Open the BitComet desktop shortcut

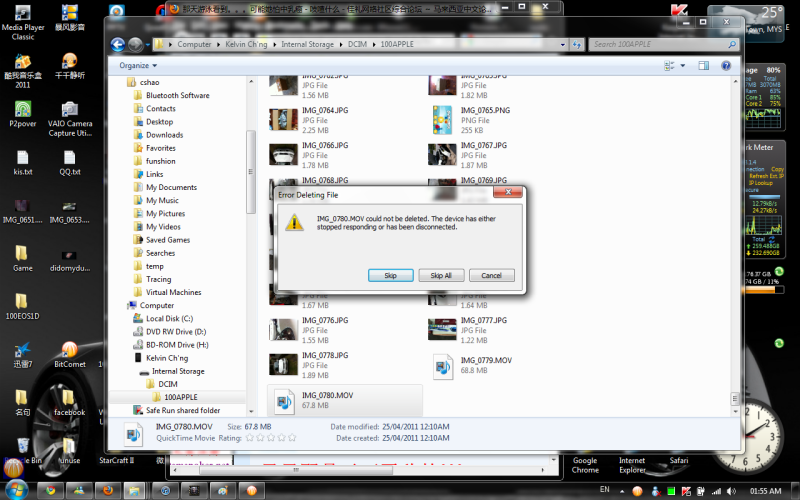pyautogui.click(x=69, y=350)
